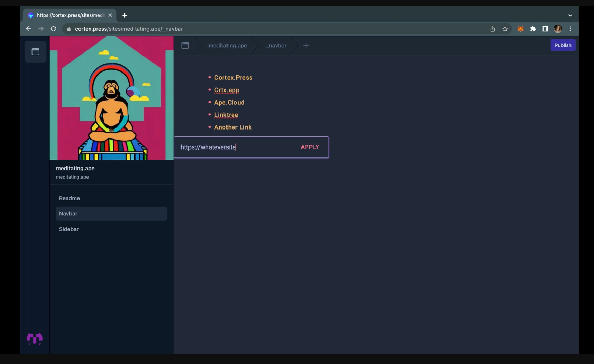The width and height of the screenshot is (594, 364).
Task: Click the Linktree list item
Action: [226, 115]
